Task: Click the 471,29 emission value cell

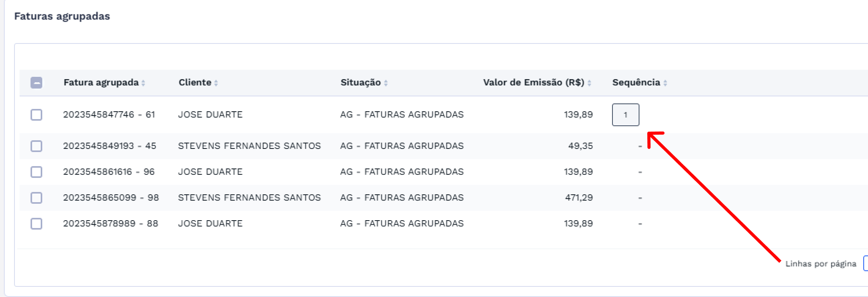Action: 579,198
